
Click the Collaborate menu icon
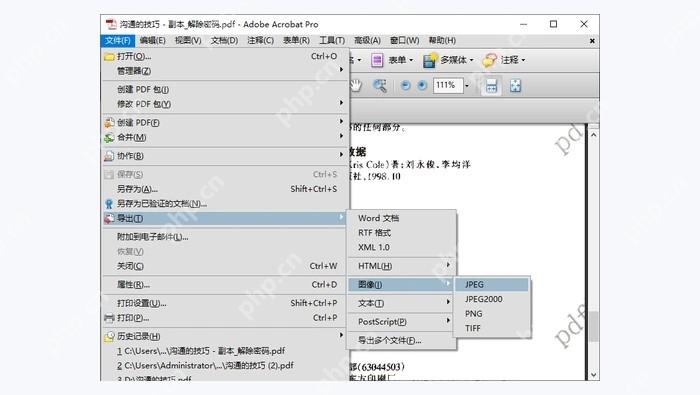(x=109, y=156)
